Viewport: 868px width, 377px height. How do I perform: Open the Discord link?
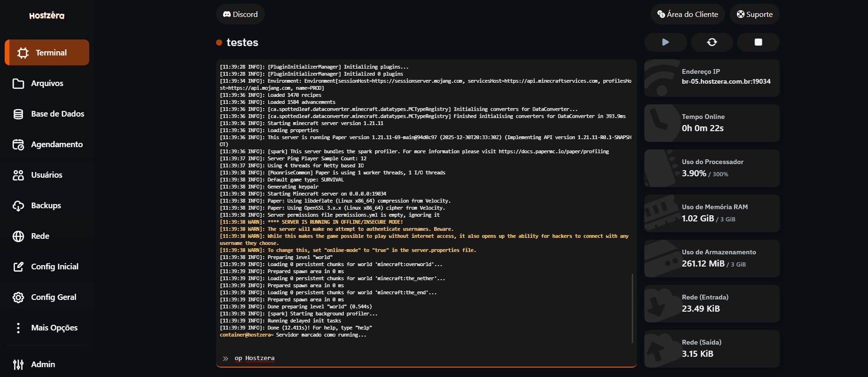point(240,14)
